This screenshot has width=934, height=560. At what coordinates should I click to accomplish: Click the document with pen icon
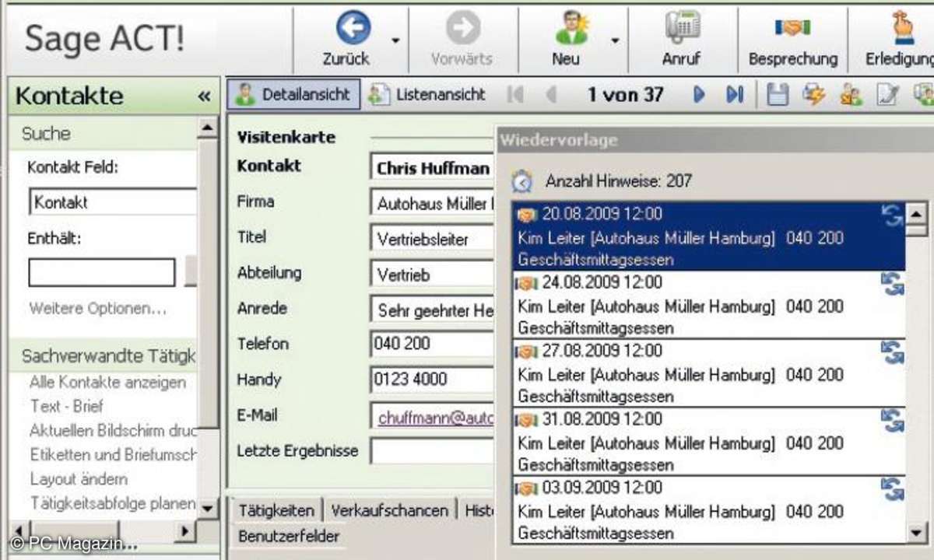[x=887, y=96]
